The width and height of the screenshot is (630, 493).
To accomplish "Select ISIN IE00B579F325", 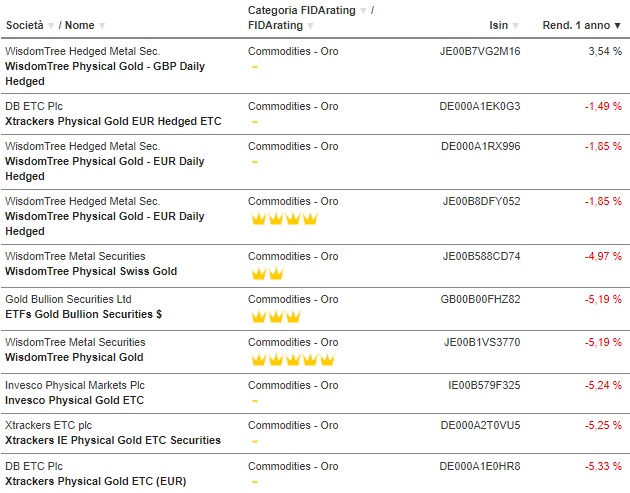I will click(484, 385).
